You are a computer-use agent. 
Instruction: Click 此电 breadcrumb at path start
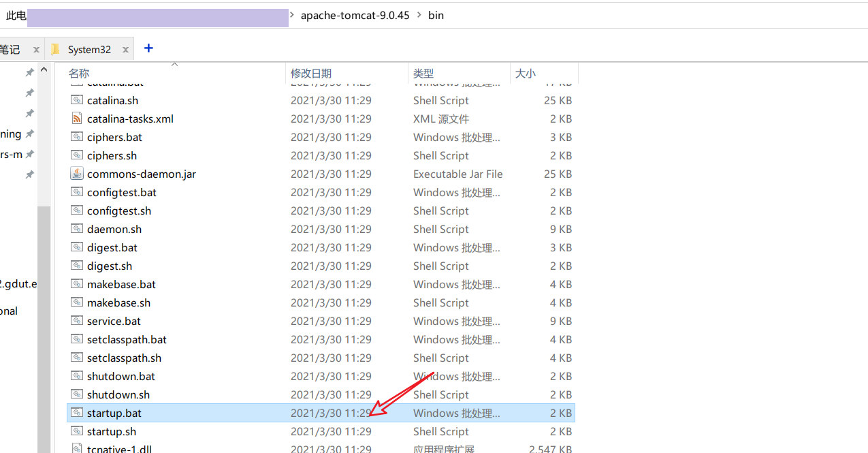coord(16,15)
